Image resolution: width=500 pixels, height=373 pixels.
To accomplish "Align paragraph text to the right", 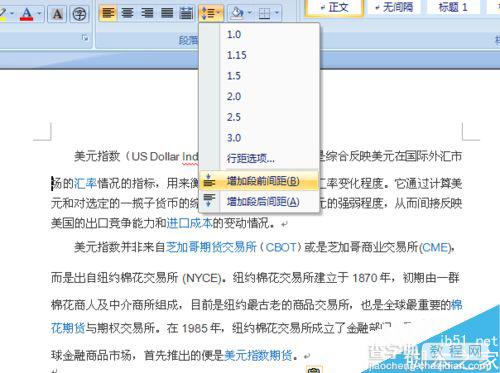I will pos(147,13).
